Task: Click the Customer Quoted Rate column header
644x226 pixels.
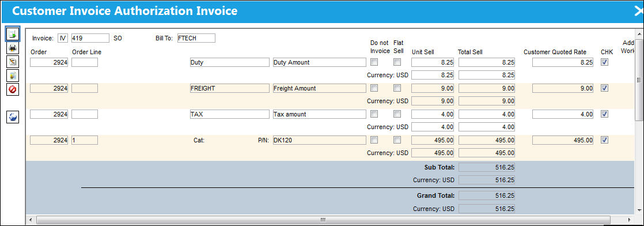Action: (555, 52)
